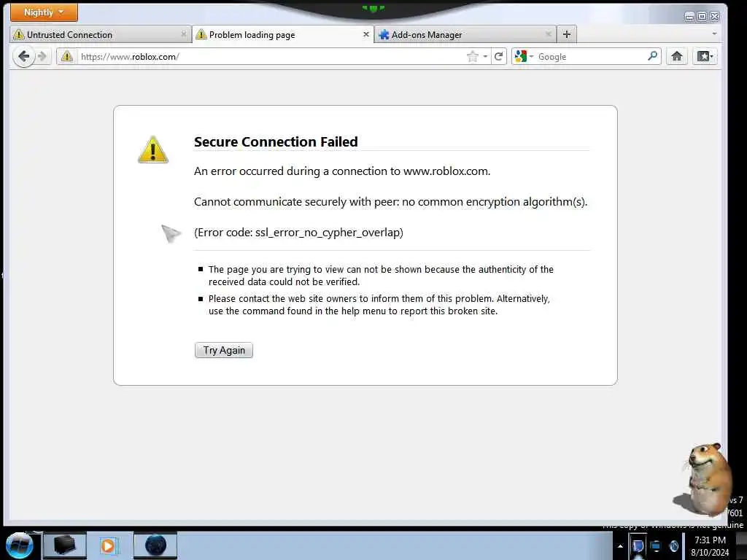This screenshot has width=747, height=560.
Task: Go back to the previous page
Action: click(x=23, y=57)
